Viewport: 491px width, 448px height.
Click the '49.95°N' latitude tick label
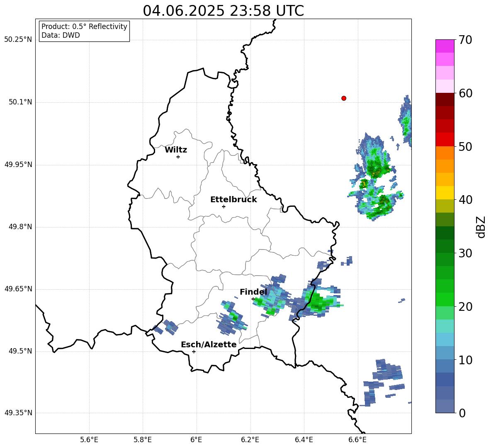click(x=18, y=164)
